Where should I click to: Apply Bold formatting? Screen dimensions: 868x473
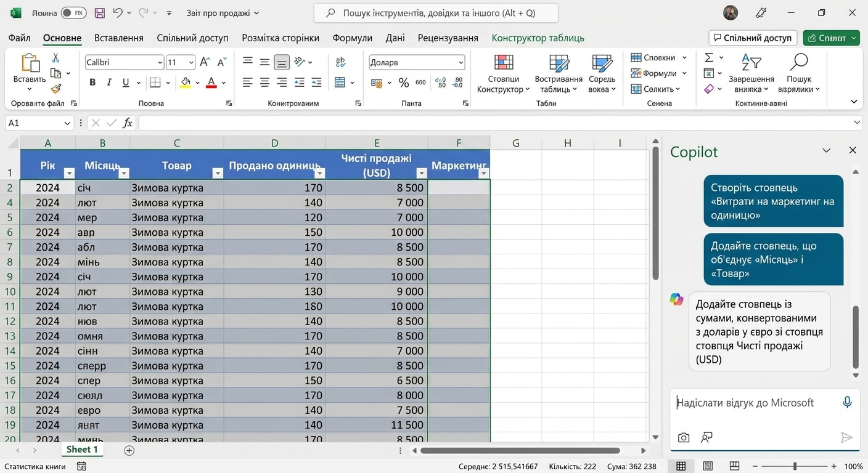[92, 83]
